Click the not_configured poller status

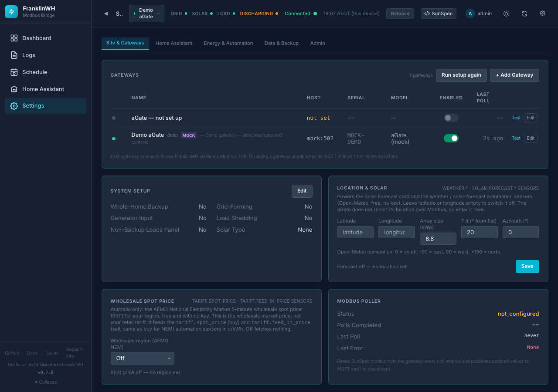point(518,314)
